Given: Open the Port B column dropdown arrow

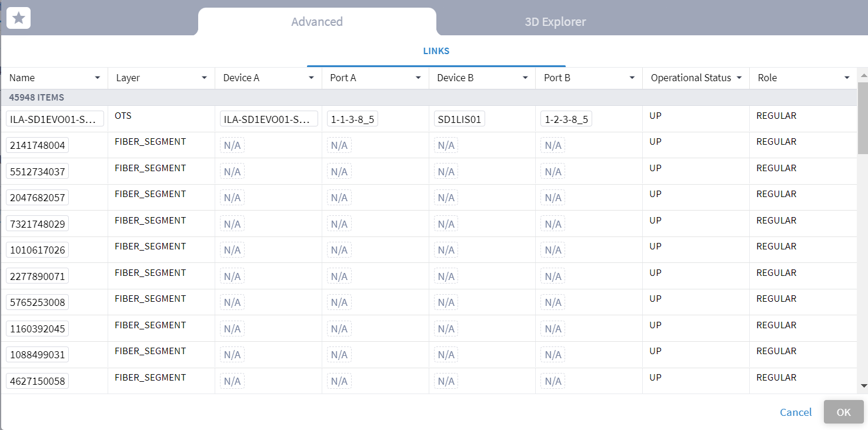Looking at the screenshot, I should tap(632, 78).
